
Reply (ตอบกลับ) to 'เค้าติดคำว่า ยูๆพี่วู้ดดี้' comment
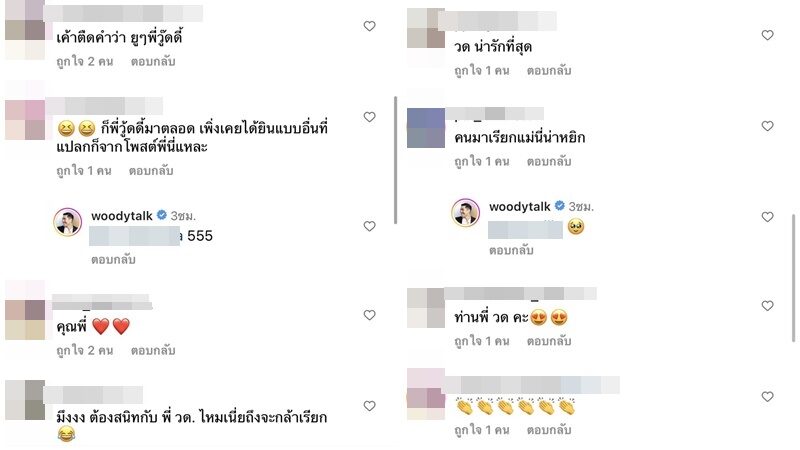coord(153,61)
